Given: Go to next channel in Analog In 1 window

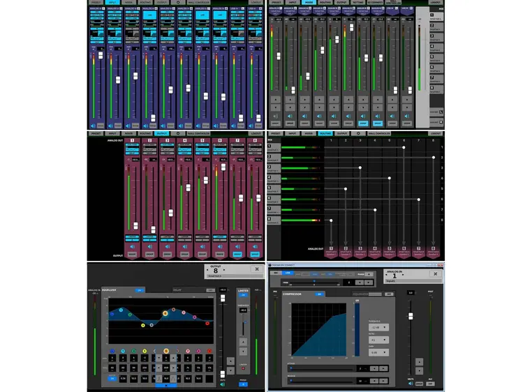Looking at the screenshot, I should [x=403, y=275].
